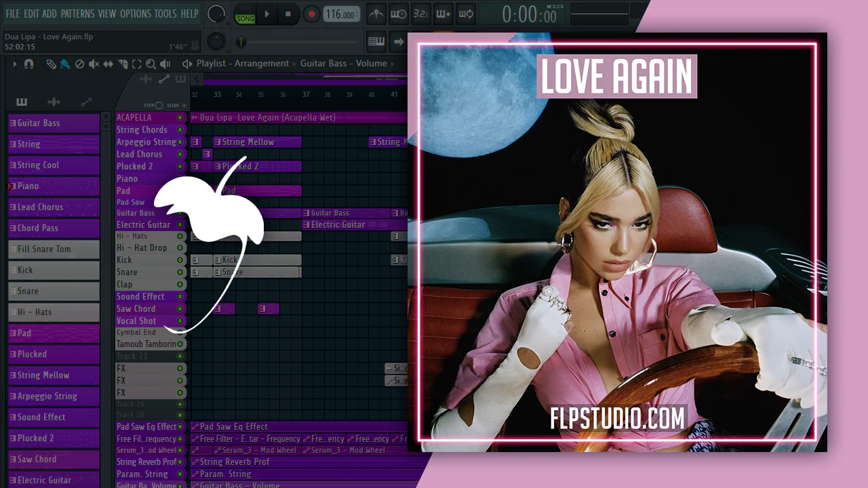Activate the Playback scrub tool

[x=165, y=64]
